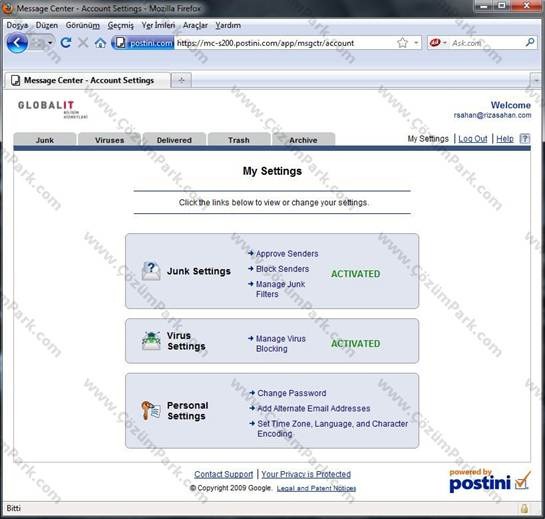Open the Legal and Patent Notices link
Viewport: 545px width, 519px height.
coord(316,488)
